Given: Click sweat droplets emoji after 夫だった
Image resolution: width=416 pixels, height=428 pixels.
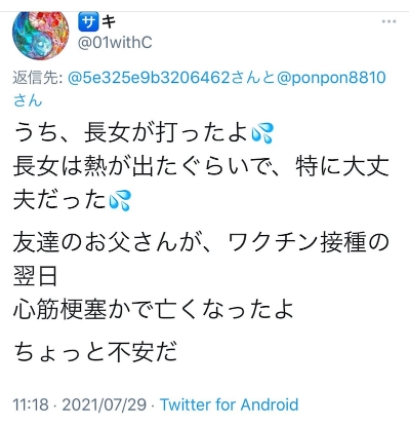Looking at the screenshot, I should (x=120, y=201).
